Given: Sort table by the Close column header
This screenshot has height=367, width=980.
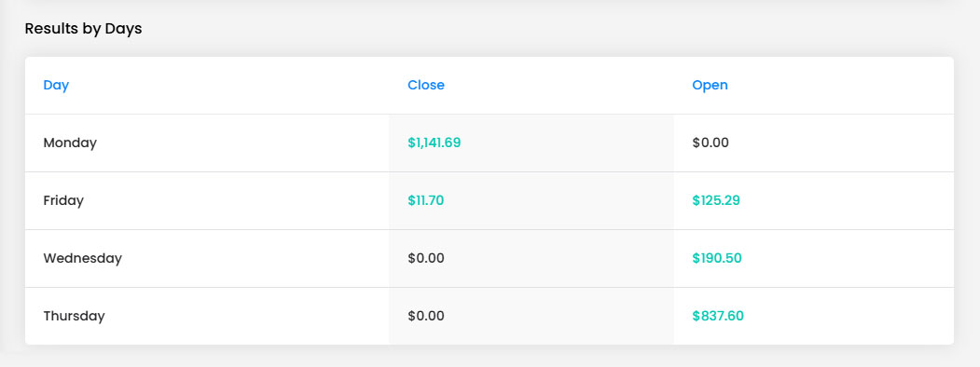Looking at the screenshot, I should (x=425, y=85).
